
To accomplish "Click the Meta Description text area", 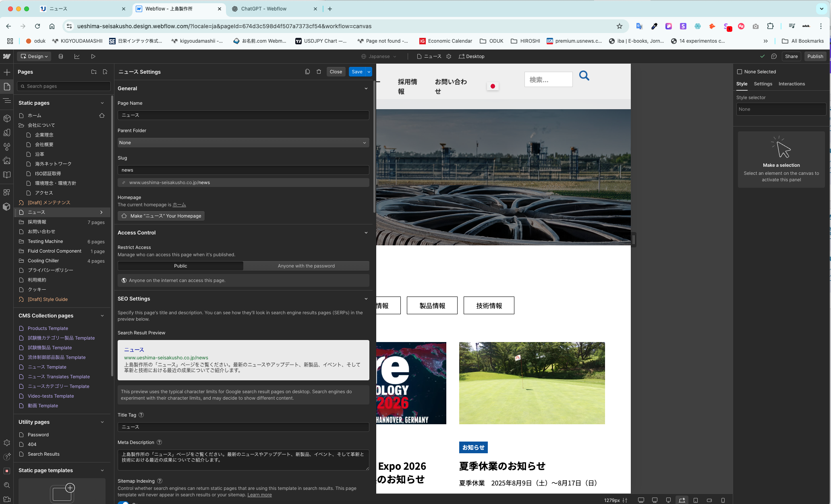I will click(x=243, y=460).
